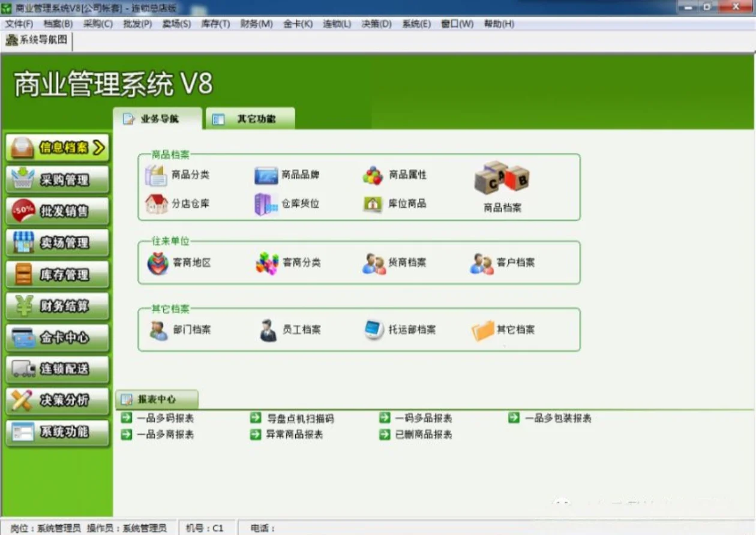Click the status bar text 岗位：系统管理员

[x=46, y=528]
